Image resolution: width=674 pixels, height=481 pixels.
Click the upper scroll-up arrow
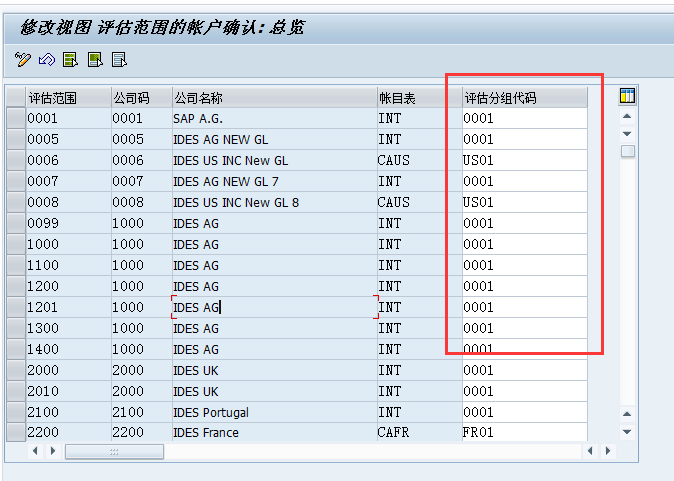(x=627, y=116)
